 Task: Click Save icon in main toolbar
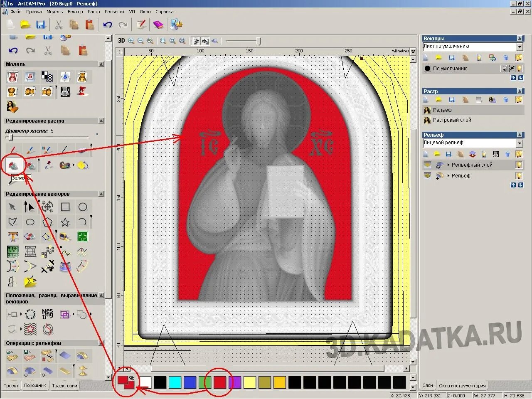(40, 25)
